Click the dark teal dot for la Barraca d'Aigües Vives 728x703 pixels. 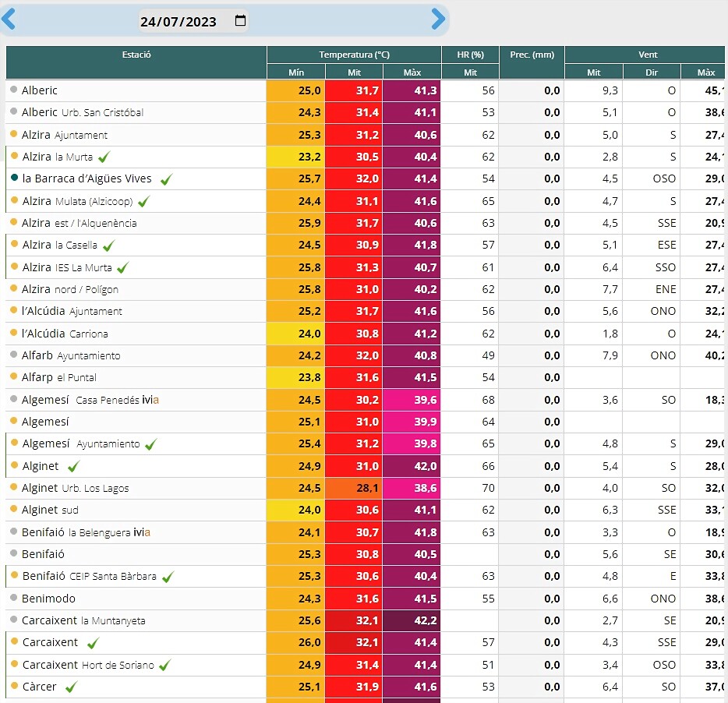point(14,178)
